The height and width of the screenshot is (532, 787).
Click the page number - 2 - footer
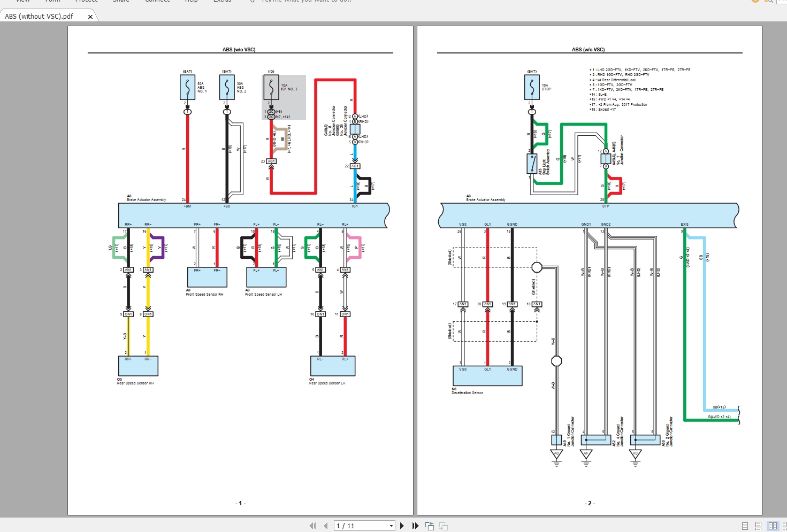[590, 503]
